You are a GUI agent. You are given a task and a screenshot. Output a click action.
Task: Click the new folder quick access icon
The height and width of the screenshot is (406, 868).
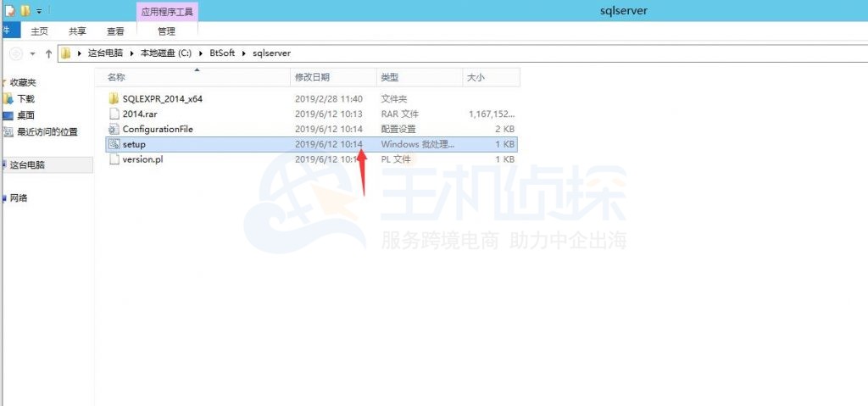click(x=26, y=11)
